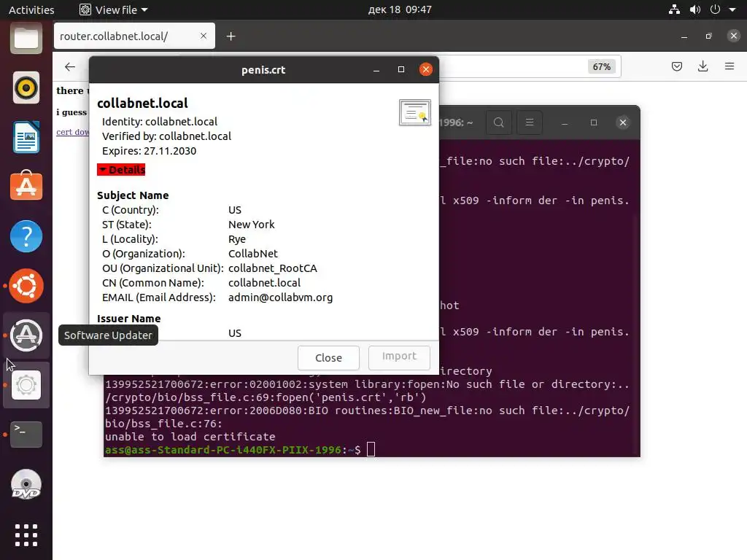
Task: Open LibreOffice Writer in the dock
Action: coord(26,137)
